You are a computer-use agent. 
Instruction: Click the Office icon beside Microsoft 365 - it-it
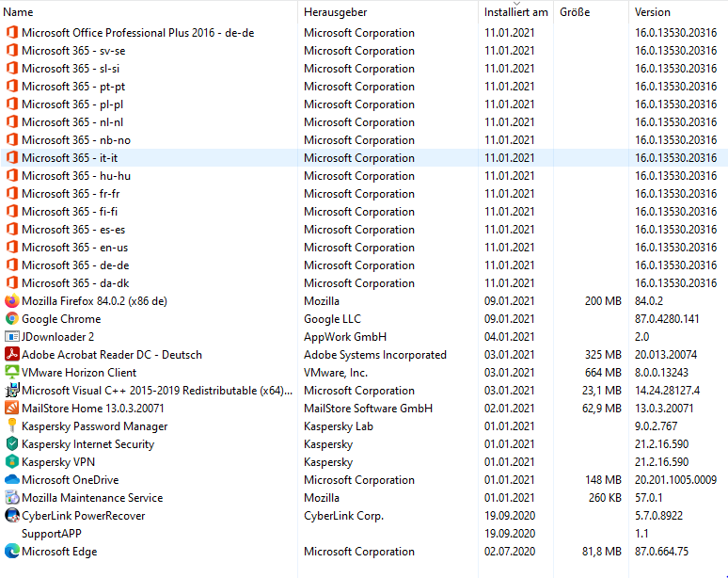pos(12,157)
